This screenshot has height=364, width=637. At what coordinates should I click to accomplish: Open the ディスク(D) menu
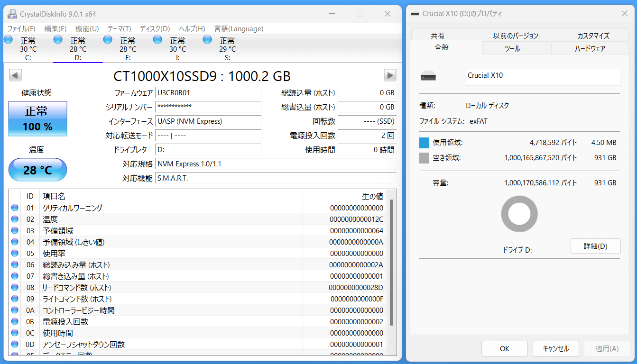click(155, 29)
